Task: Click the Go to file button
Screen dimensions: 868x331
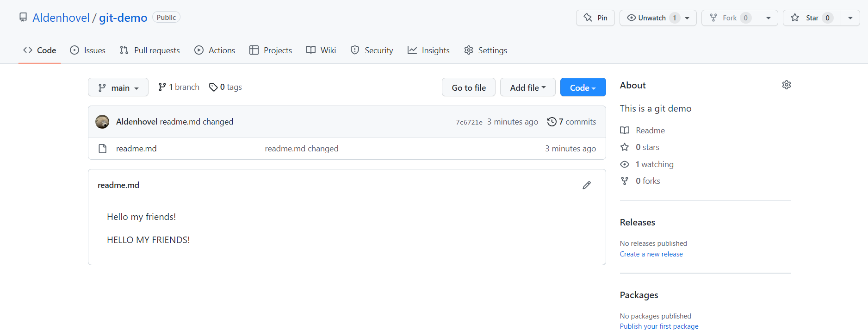Action: (468, 87)
